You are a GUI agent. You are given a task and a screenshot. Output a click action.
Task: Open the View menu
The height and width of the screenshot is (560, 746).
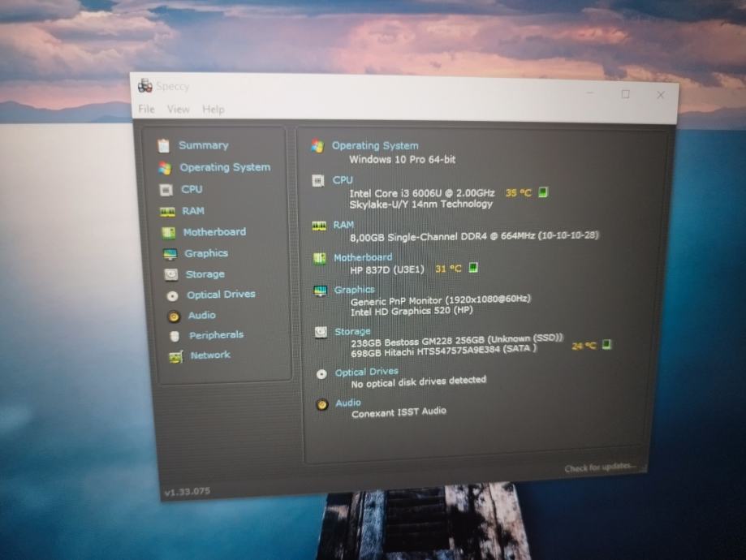[x=178, y=110]
